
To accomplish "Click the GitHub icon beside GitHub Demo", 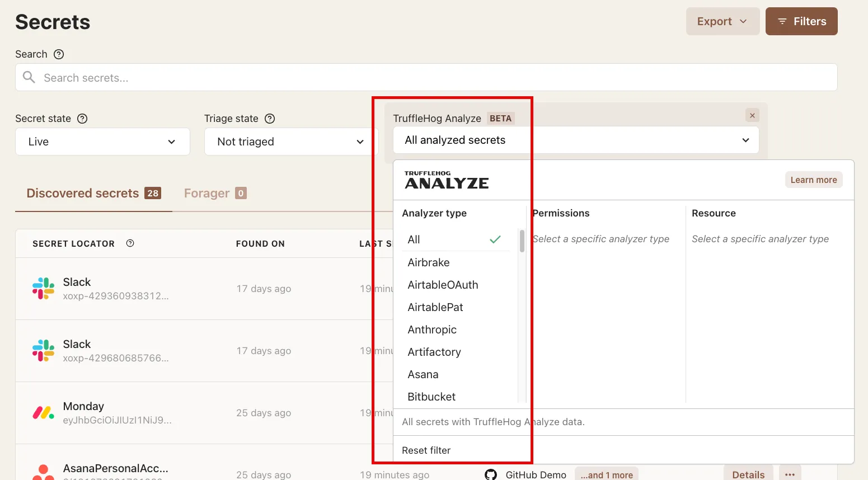I will [491, 474].
